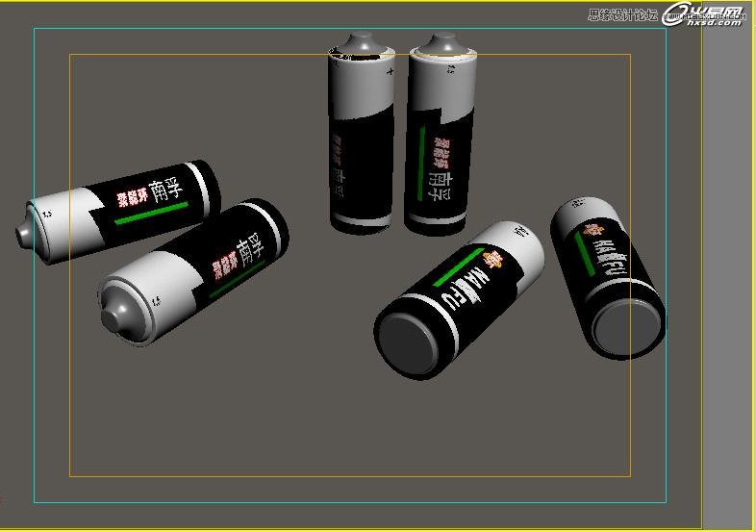
Task: Click the flat bottom cap of rightmost battery
Action: click(625, 326)
